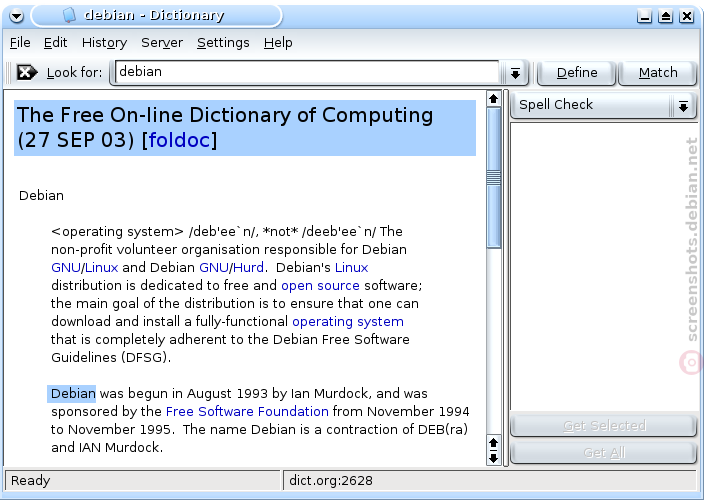This screenshot has height=500, width=704.
Task: Click the definition scrollbar up arrow at top
Action: (x=493, y=99)
